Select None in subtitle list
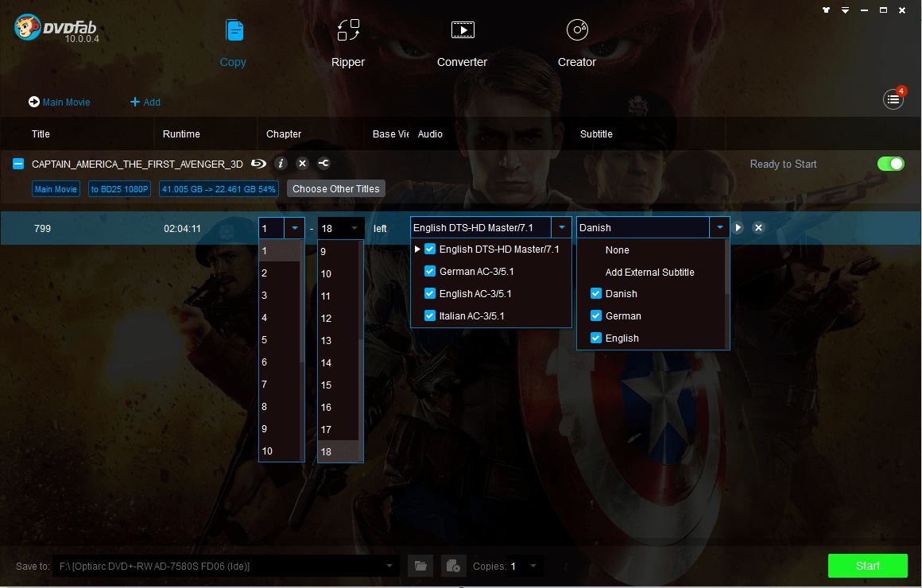 click(x=617, y=250)
